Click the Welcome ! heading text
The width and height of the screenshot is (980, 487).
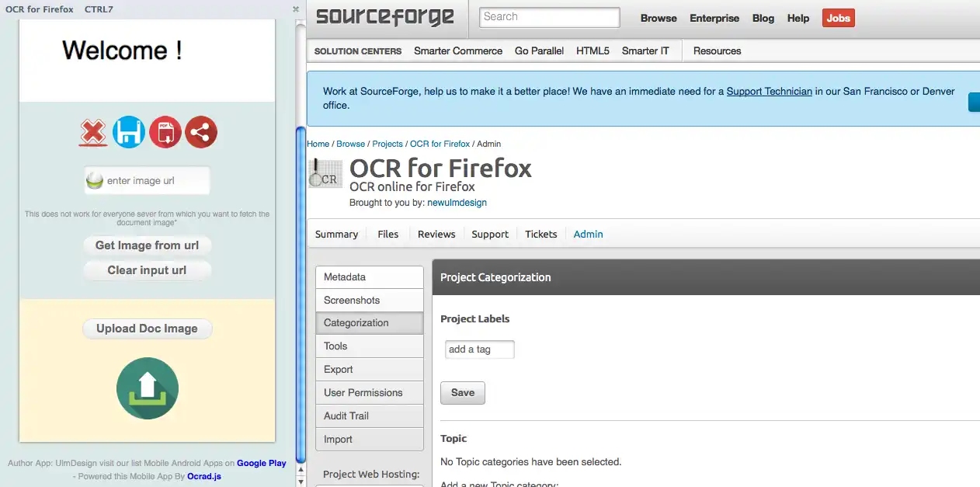pyautogui.click(x=122, y=50)
